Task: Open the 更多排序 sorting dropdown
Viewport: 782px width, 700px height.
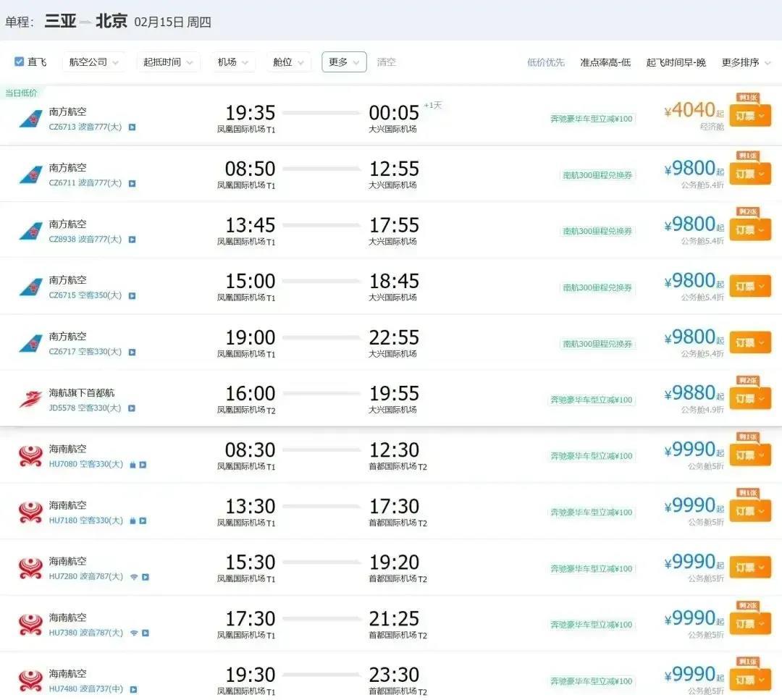Action: [746, 62]
